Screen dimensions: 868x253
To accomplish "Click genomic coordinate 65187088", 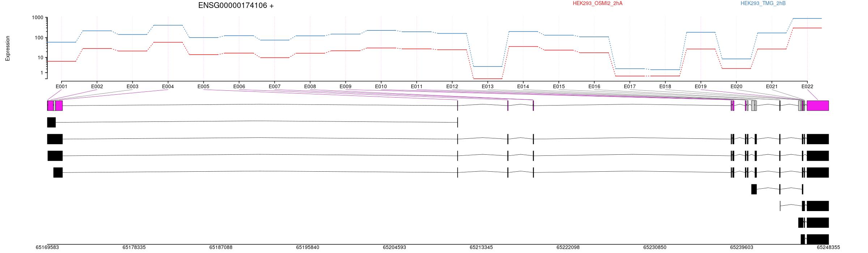I will tap(221, 248).
